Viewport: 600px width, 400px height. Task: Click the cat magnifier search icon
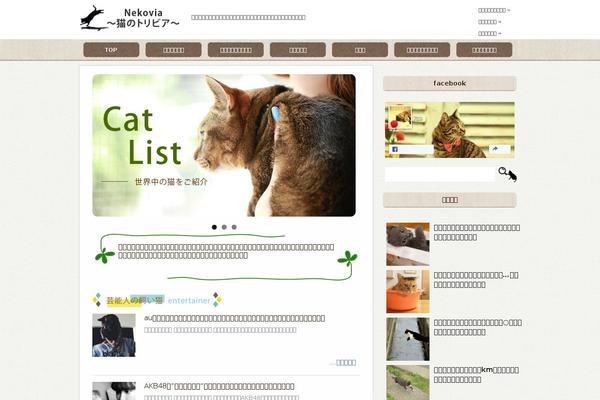[507, 174]
